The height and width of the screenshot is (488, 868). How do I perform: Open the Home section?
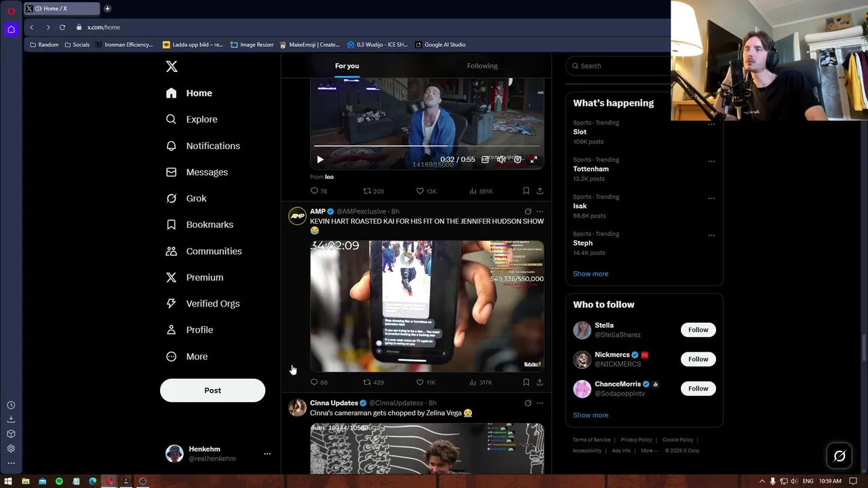[x=189, y=93]
